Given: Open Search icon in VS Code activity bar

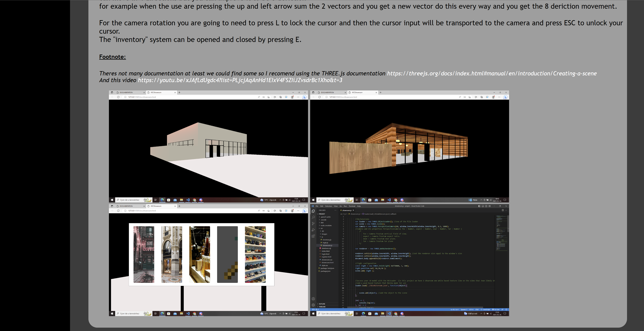Looking at the screenshot, I should [x=313, y=217].
